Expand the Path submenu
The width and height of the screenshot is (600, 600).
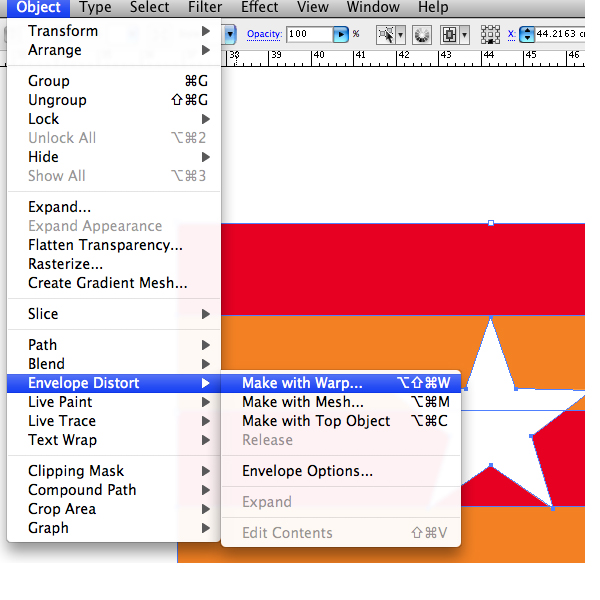pos(114,345)
